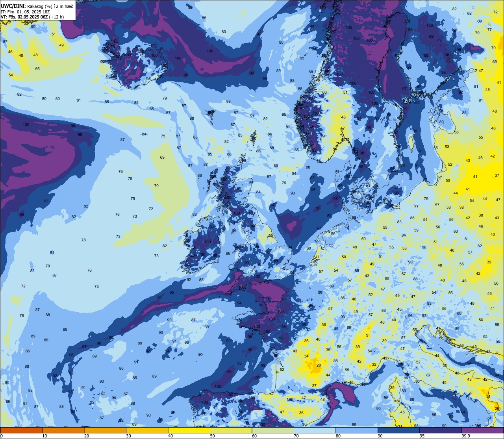Click the bright yellow 40–50 legend segment

(x=189, y=430)
